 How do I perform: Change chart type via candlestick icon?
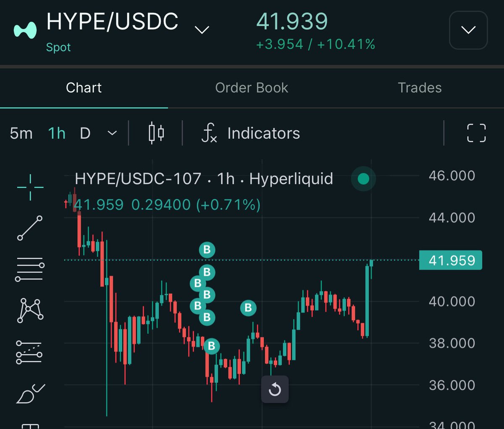click(x=156, y=133)
